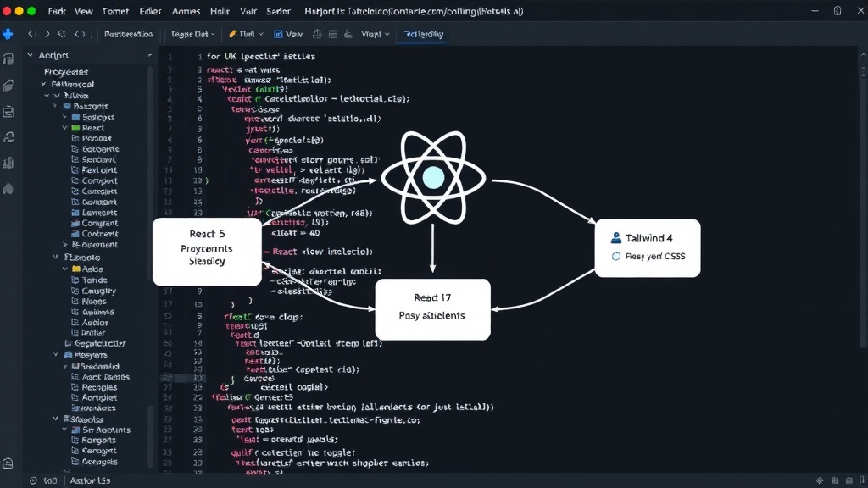868x488 pixels.
Task: Select the Caugtry file in tree
Action: [93, 291]
